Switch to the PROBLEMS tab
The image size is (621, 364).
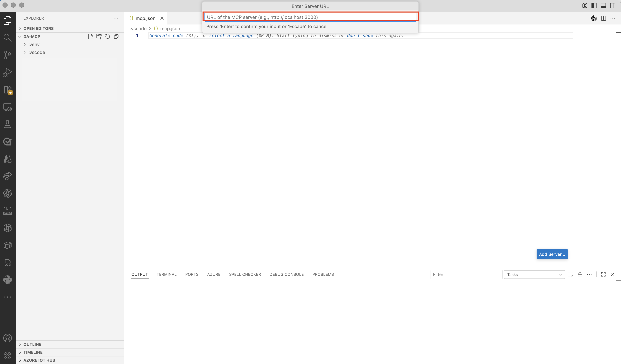pos(323,274)
